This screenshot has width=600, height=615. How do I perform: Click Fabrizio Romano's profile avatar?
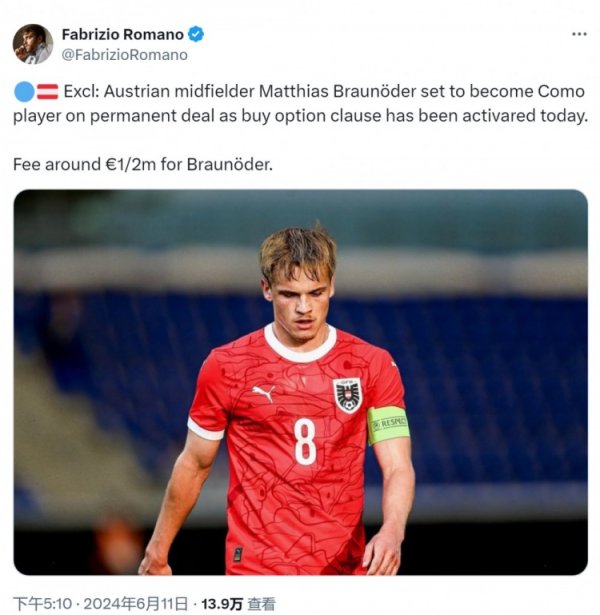tap(33, 44)
